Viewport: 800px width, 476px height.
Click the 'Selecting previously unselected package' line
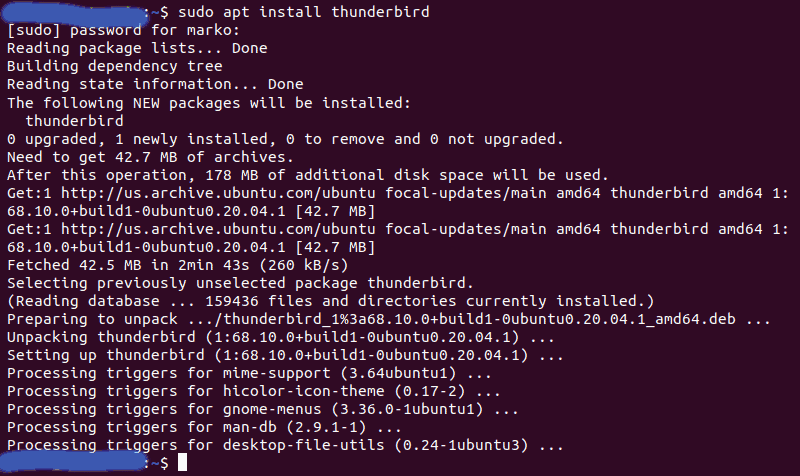240,283
